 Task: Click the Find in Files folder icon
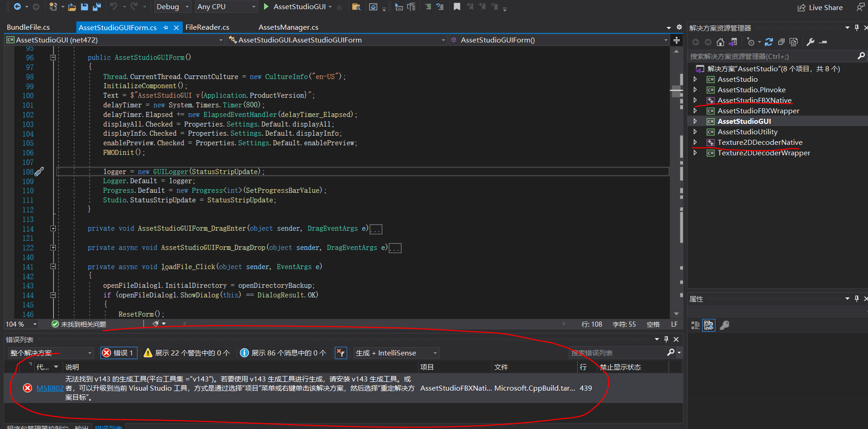[x=356, y=7]
